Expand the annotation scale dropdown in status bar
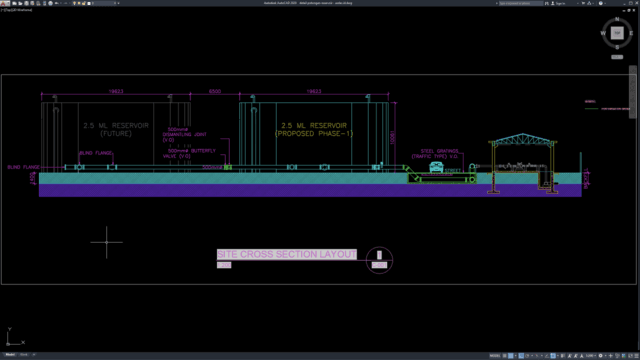The image size is (640, 360). pos(595,356)
